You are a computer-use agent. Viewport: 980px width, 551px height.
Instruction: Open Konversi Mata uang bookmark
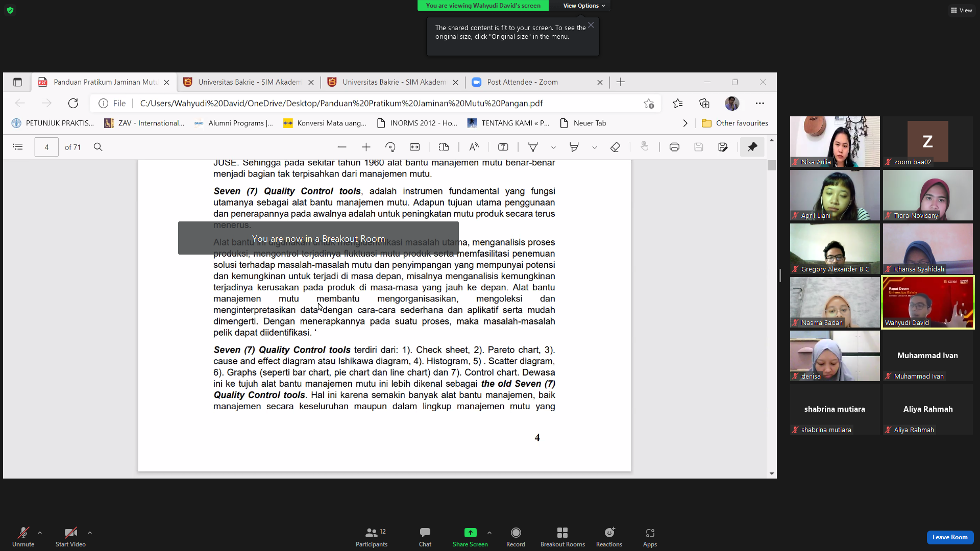325,123
